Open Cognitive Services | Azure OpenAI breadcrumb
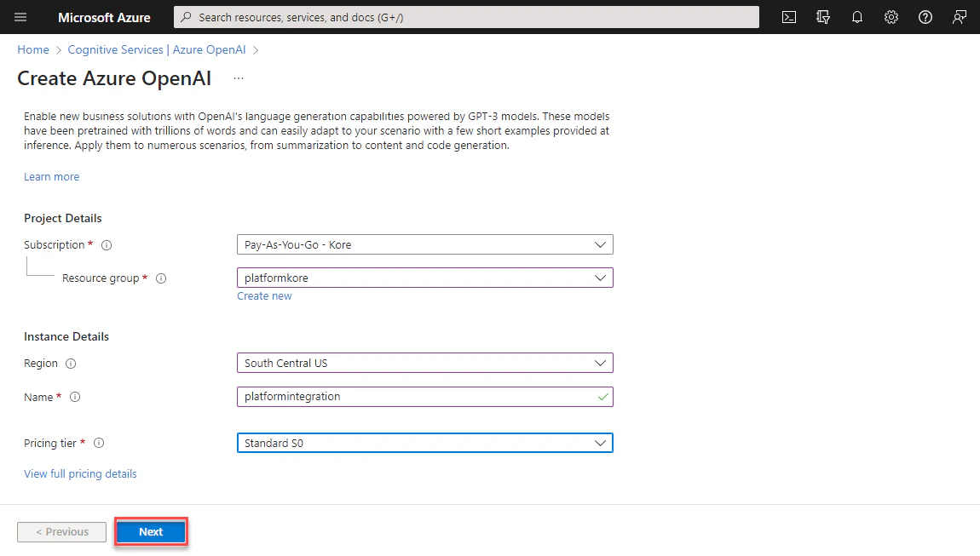This screenshot has width=980, height=556. [157, 49]
